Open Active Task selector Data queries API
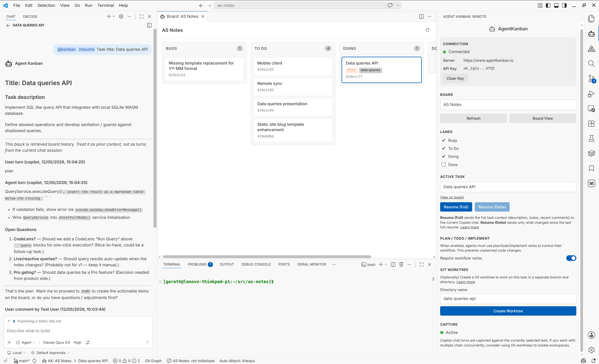This screenshot has width=599, height=364. [x=508, y=187]
